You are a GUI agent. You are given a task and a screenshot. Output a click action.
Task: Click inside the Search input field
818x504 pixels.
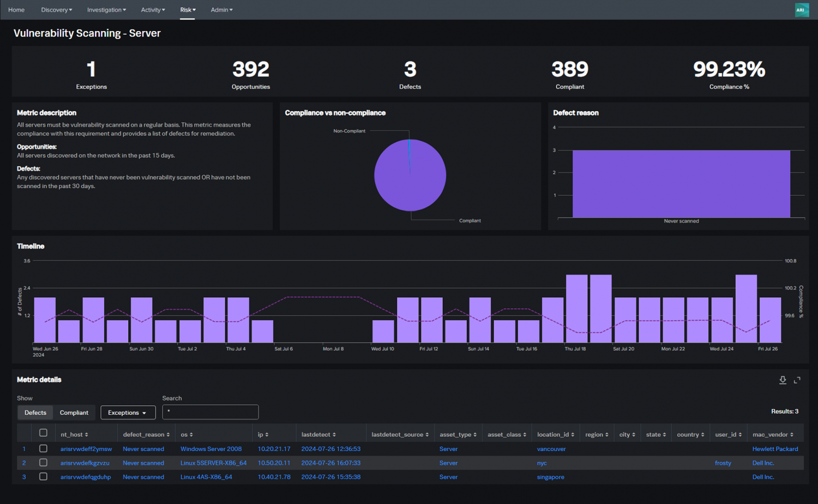(x=210, y=412)
